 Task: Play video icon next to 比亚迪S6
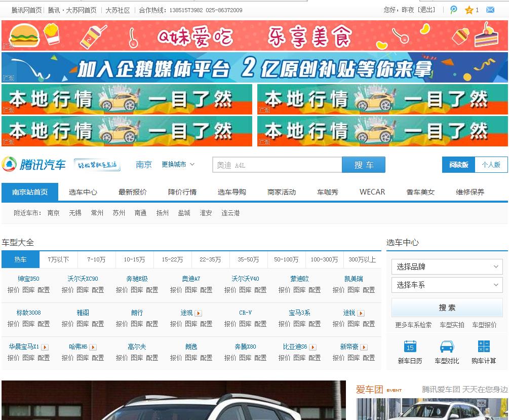click(312, 347)
